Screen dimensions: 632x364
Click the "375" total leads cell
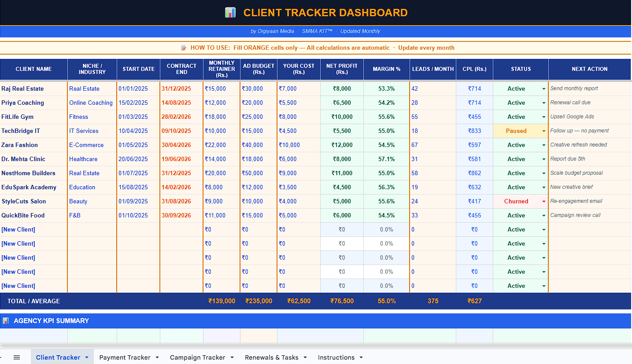click(432, 301)
